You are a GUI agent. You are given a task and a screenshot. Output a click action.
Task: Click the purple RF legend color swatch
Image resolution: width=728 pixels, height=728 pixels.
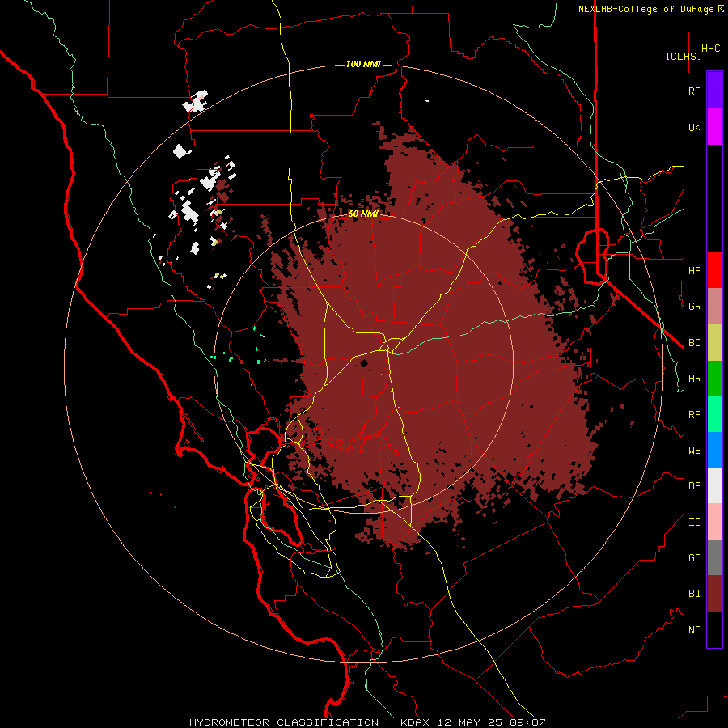coord(714,91)
